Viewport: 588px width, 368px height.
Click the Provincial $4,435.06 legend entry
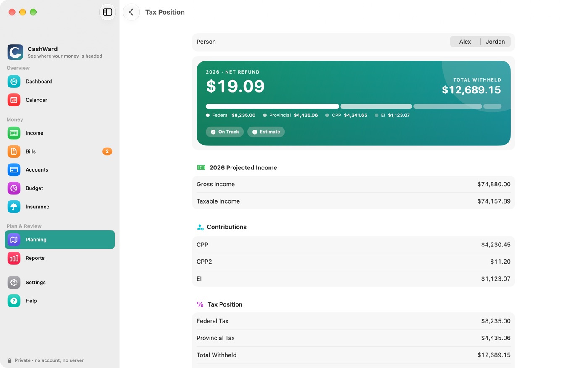coord(290,115)
